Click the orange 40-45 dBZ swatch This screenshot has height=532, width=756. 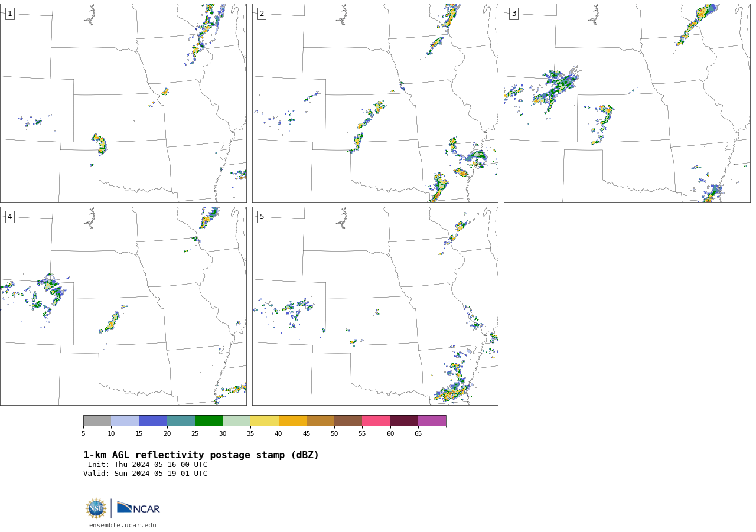(x=292, y=421)
